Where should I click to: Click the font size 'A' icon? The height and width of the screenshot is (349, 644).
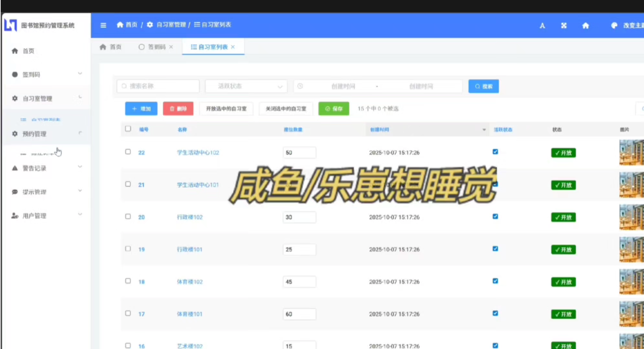(x=542, y=26)
